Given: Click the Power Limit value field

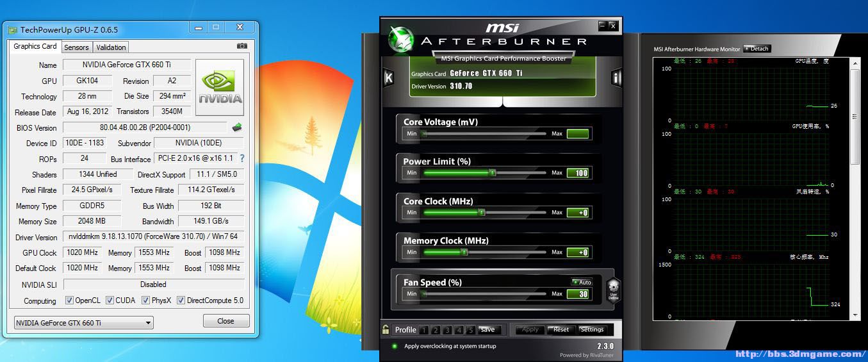Looking at the screenshot, I should tap(578, 173).
